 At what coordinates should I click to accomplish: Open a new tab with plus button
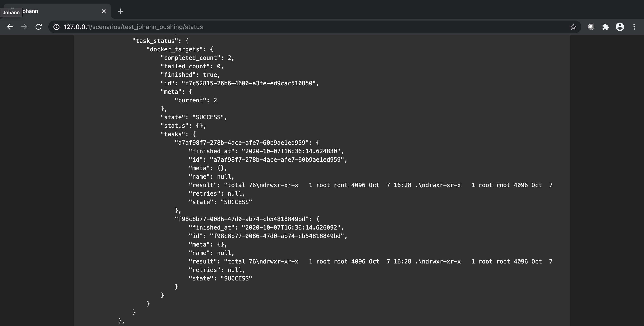point(121,11)
